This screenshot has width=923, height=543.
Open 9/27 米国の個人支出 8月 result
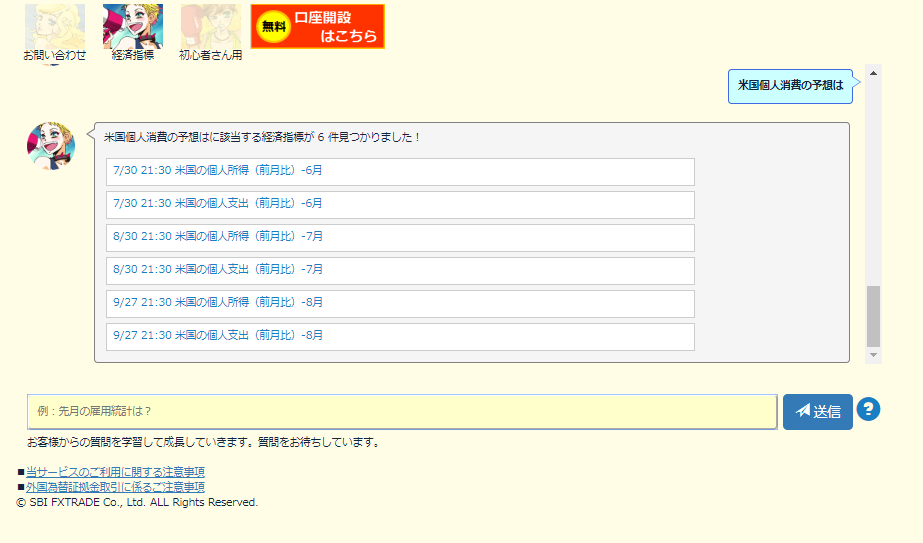pyautogui.click(x=400, y=336)
